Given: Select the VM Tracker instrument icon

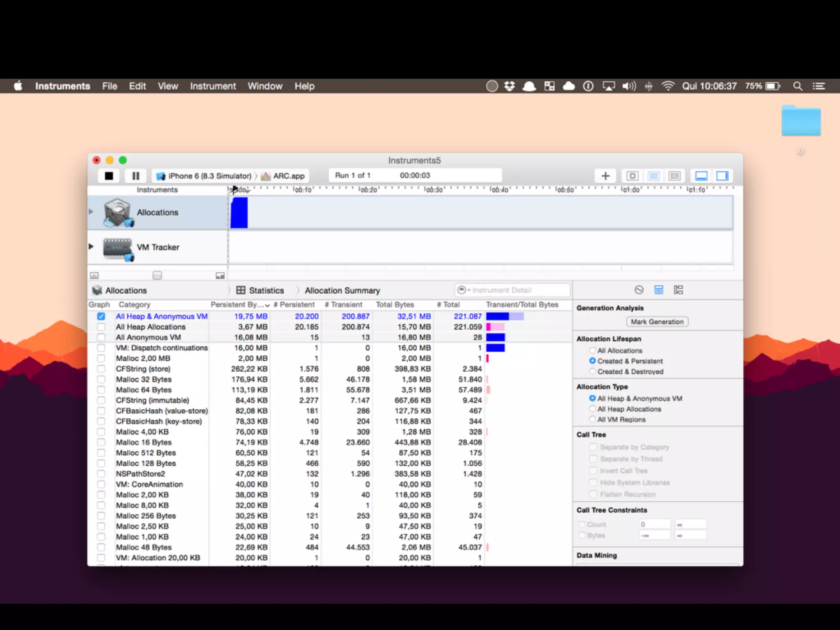Looking at the screenshot, I should (x=118, y=248).
